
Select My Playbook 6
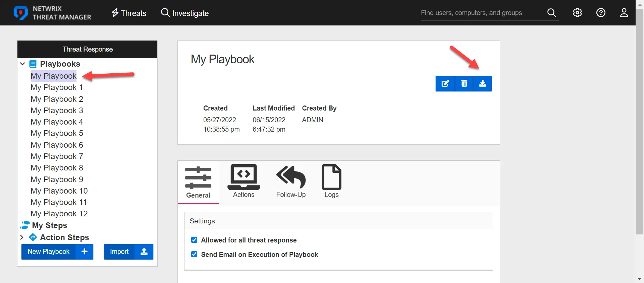click(x=57, y=145)
